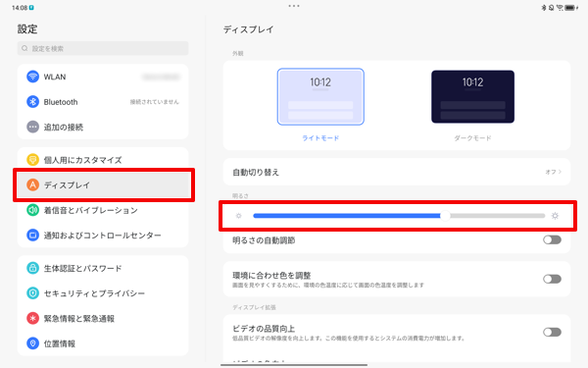Viewport: 588px width, 368px height.
Task: Open 生体認証とパスワード settings
Action: pos(103,268)
